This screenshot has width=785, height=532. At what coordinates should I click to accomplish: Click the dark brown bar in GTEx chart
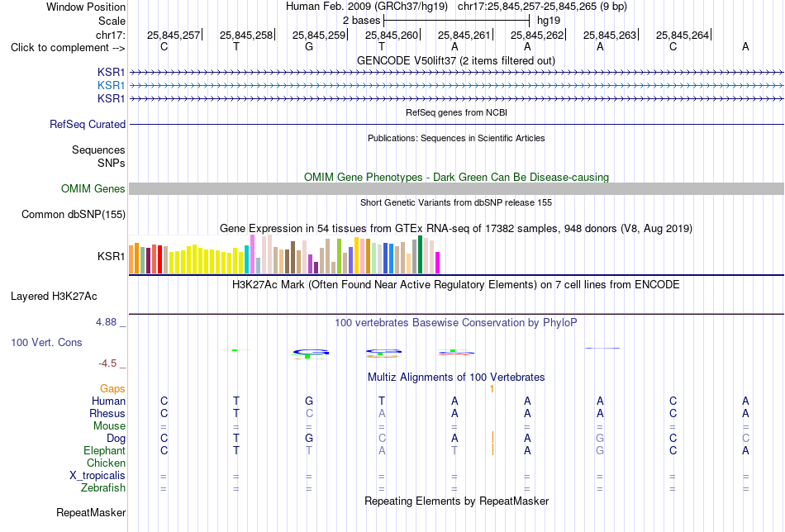tap(293, 257)
